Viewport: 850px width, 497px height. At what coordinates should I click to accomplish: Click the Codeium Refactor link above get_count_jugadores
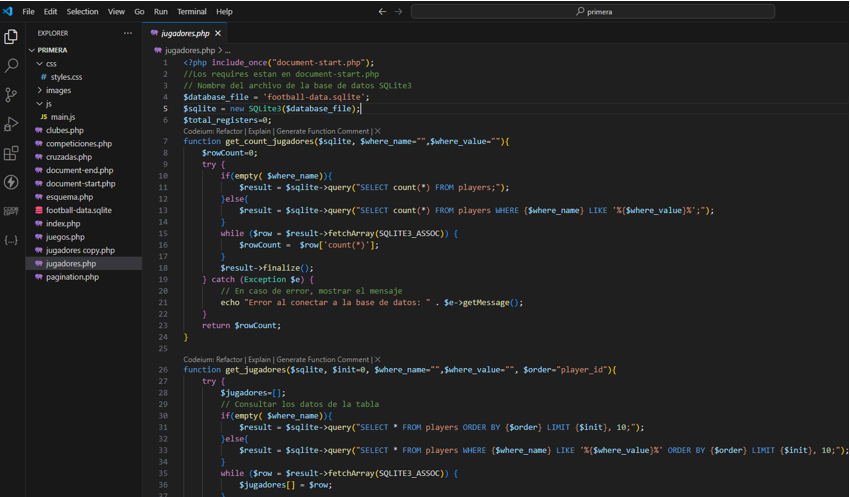[231, 131]
